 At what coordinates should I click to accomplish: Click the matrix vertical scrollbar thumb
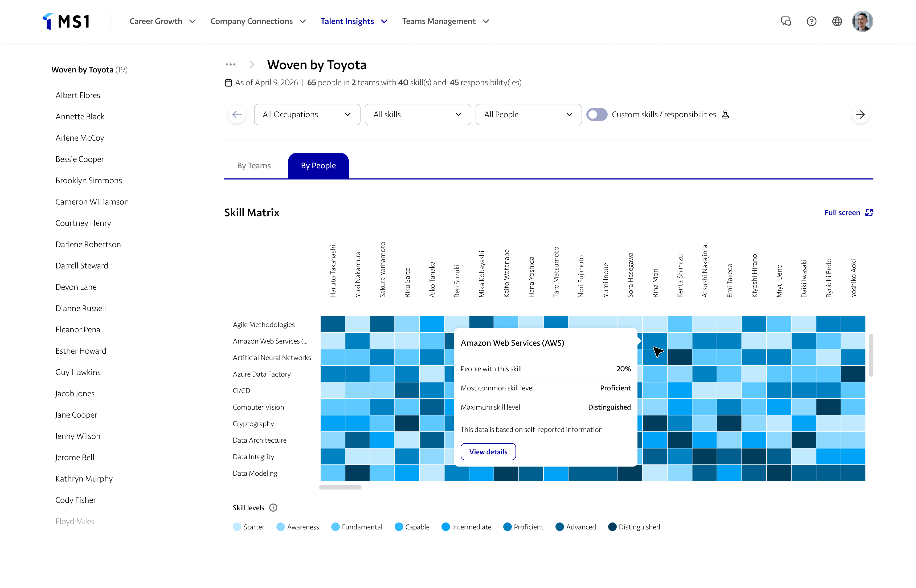coord(871,355)
